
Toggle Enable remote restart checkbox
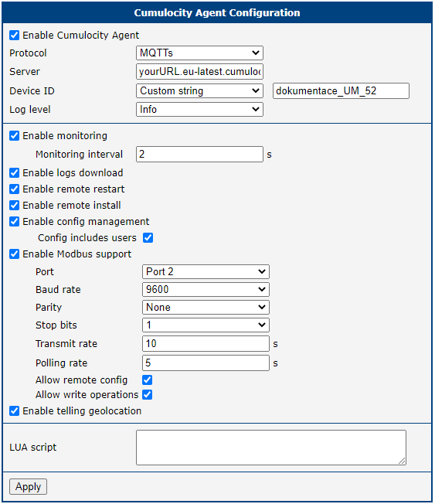(x=14, y=189)
